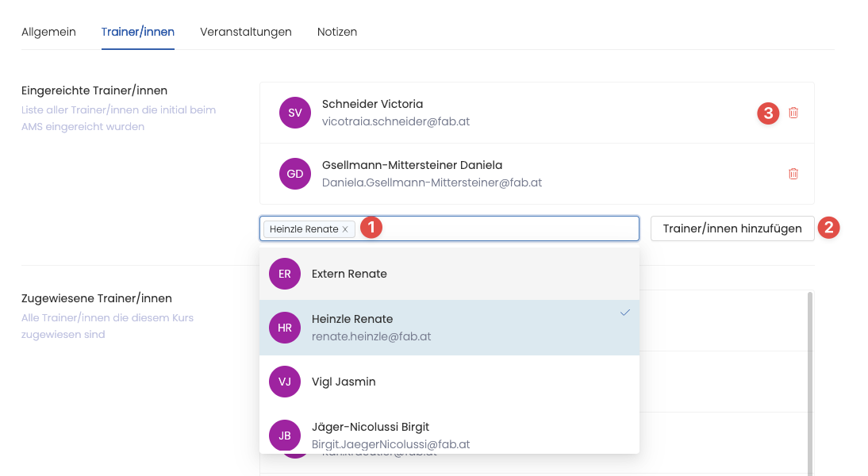868x476 pixels.
Task: Click the Trainer/innen hinzufügen button
Action: tap(732, 228)
